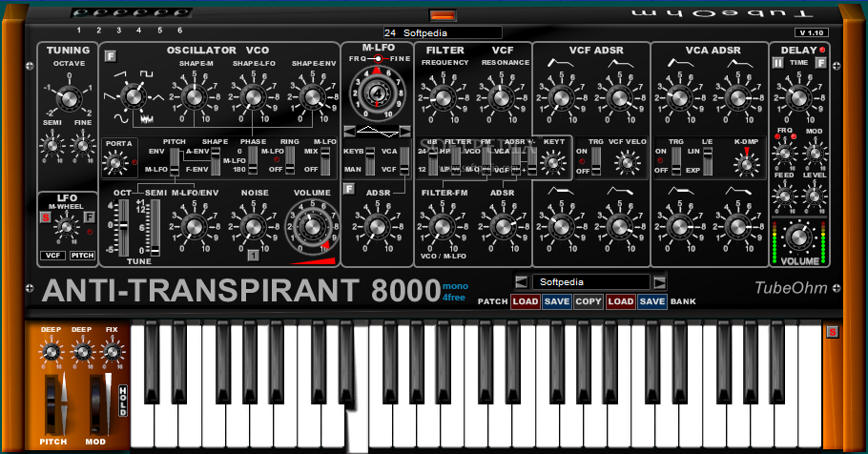Click the M-LFO rate dial
Screen dimensions: 868x454
tap(378, 93)
